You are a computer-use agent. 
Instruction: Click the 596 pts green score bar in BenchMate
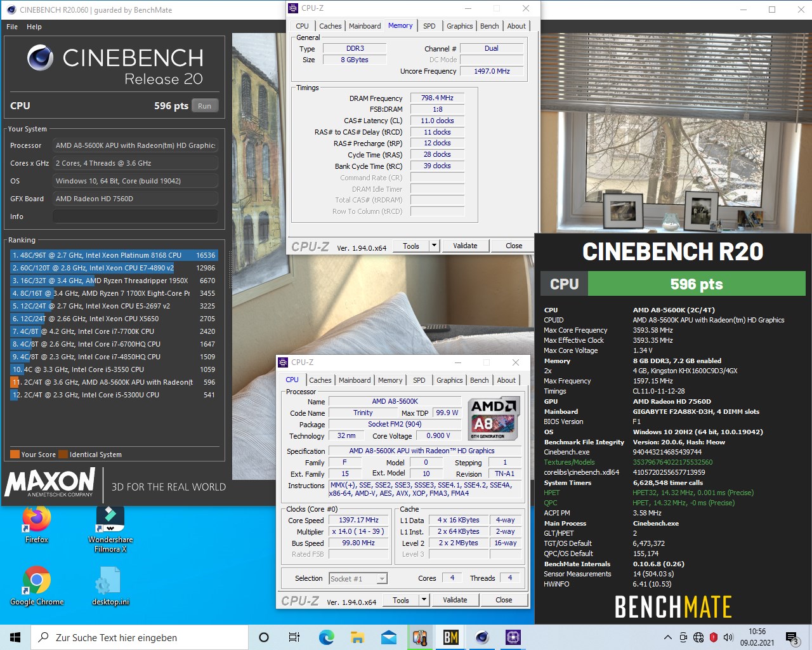697,284
